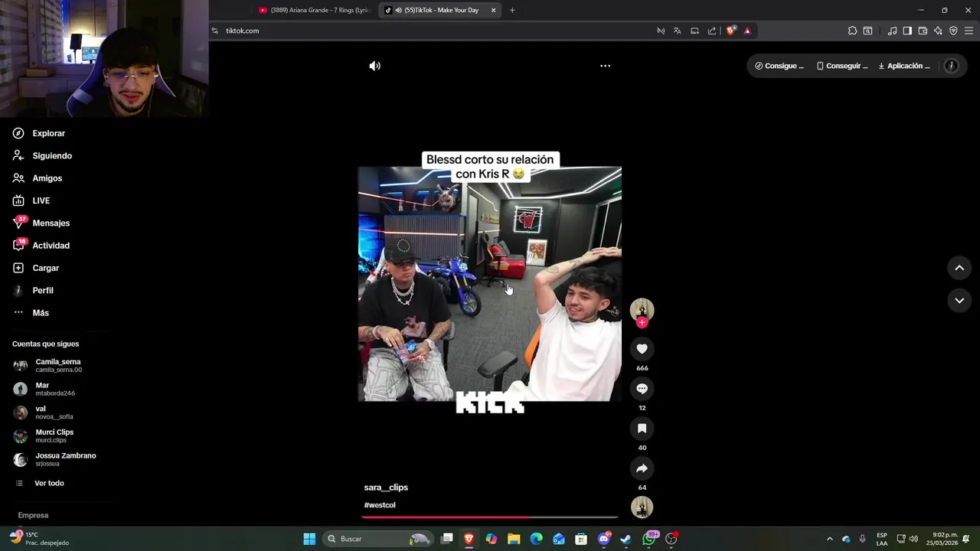The width and height of the screenshot is (980, 551).
Task: Follow the creator with red plus badge
Action: [642, 323]
